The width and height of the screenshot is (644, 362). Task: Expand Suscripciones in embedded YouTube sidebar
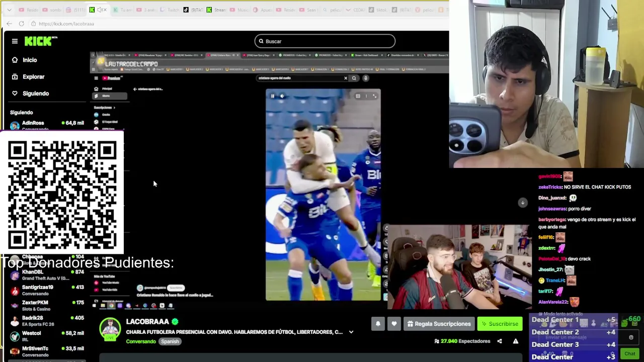pyautogui.click(x=104, y=108)
